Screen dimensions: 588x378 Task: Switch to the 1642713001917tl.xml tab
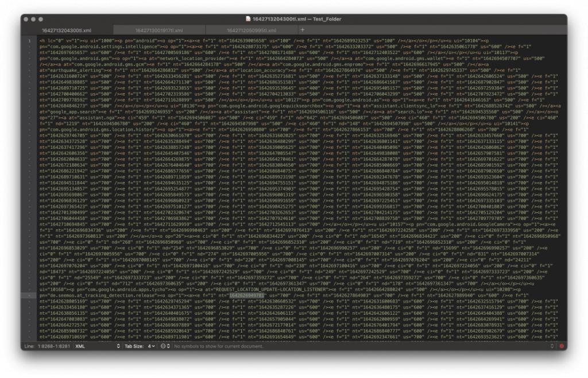[x=159, y=29]
